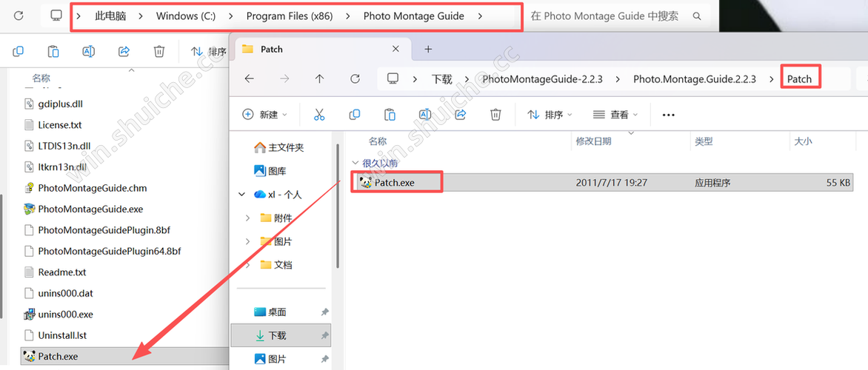Image resolution: width=868 pixels, height=370 pixels.
Task: Click the refresh button in Patch window
Action: 355,78
